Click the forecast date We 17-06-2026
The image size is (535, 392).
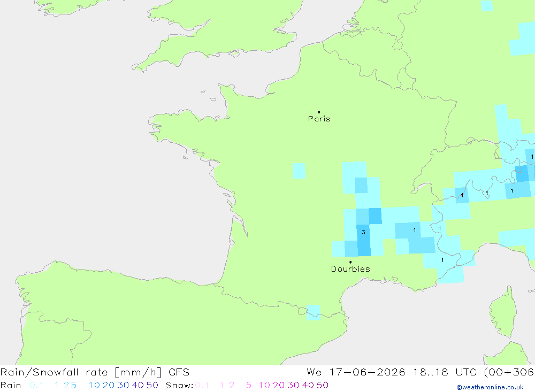(x=356, y=372)
